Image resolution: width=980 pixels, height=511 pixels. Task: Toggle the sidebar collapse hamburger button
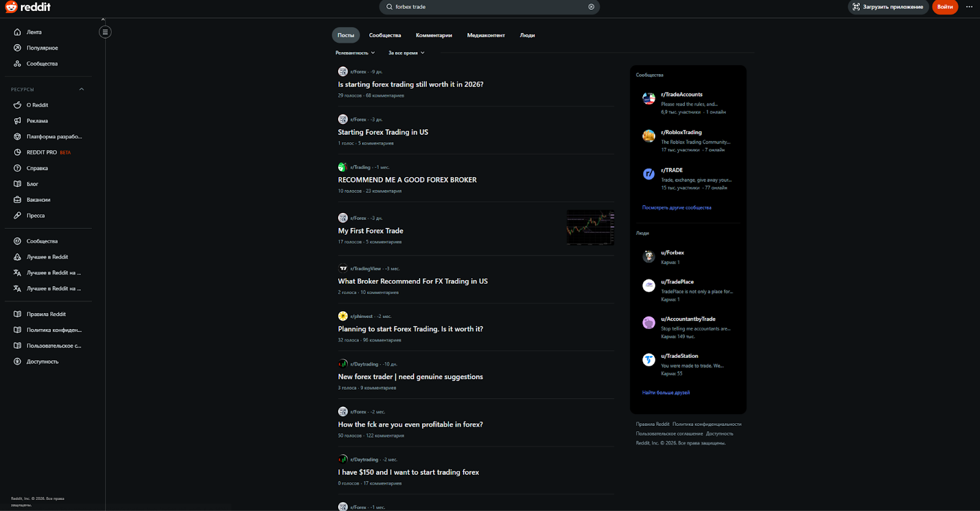[x=105, y=32]
